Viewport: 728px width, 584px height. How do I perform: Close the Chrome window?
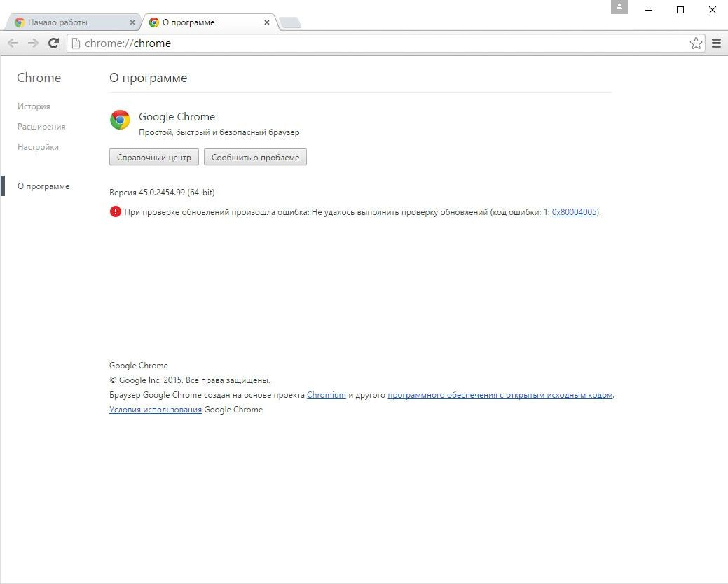712,10
